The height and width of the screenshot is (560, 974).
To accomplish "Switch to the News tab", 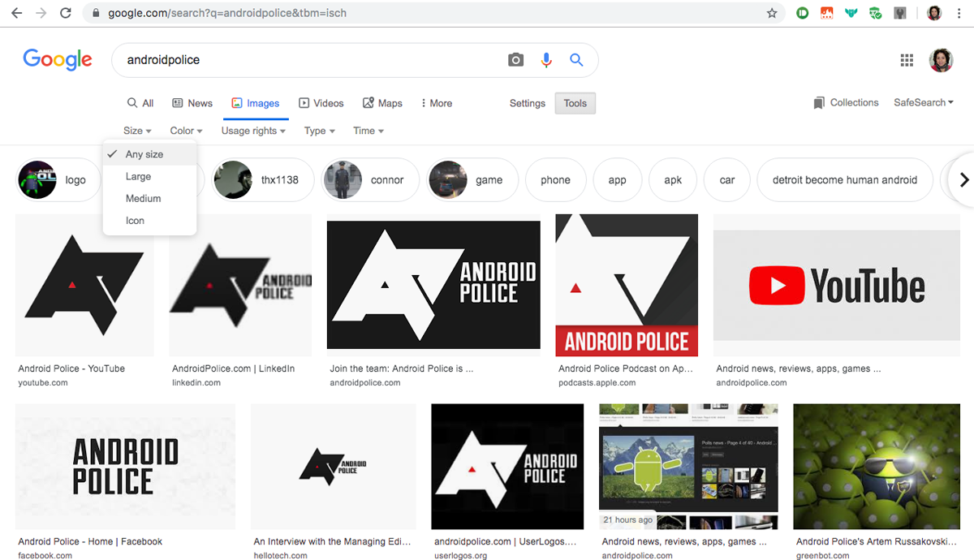I will [192, 103].
